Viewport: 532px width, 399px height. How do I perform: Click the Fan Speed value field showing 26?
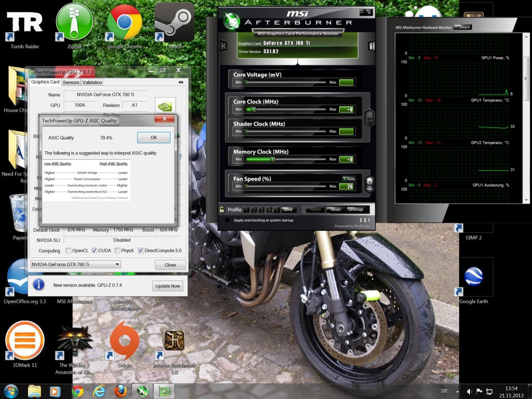coord(346,186)
